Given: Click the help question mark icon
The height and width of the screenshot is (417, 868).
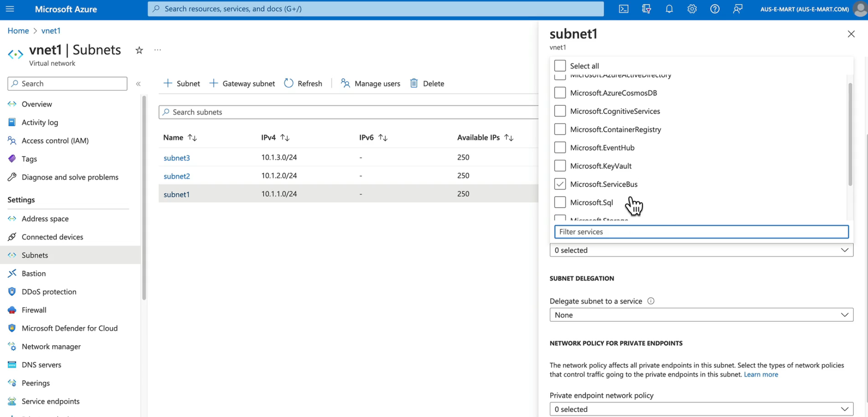Looking at the screenshot, I should pyautogui.click(x=714, y=9).
